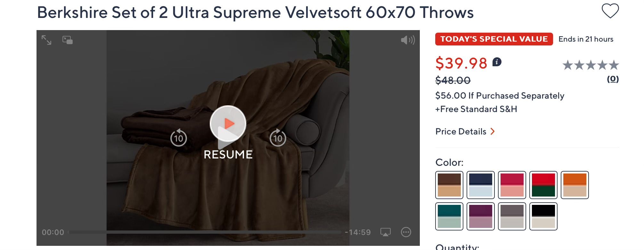The height and width of the screenshot is (250, 644).
Task: Add the throws to favorites with the heart icon
Action: 610,11
